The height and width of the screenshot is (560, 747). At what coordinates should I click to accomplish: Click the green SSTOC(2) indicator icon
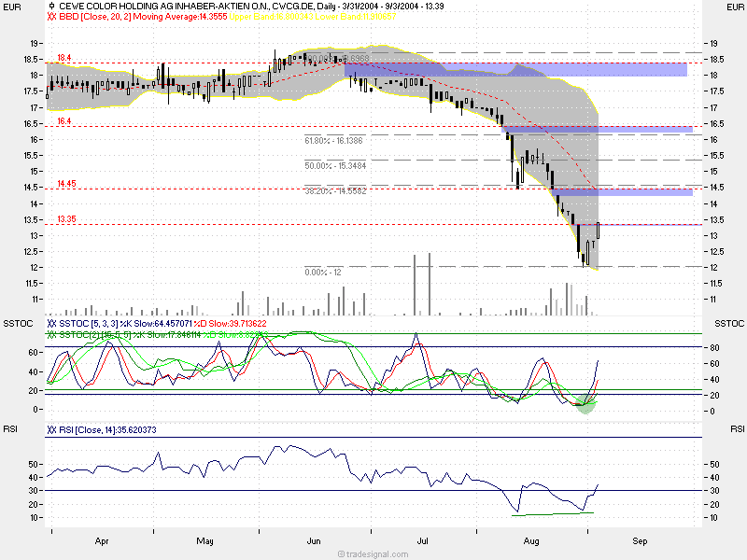click(x=52, y=335)
